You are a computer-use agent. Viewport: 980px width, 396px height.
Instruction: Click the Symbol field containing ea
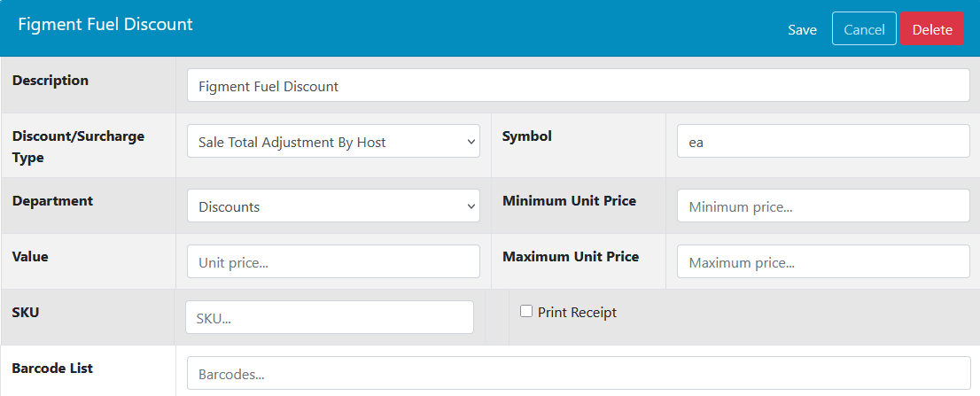(x=823, y=141)
